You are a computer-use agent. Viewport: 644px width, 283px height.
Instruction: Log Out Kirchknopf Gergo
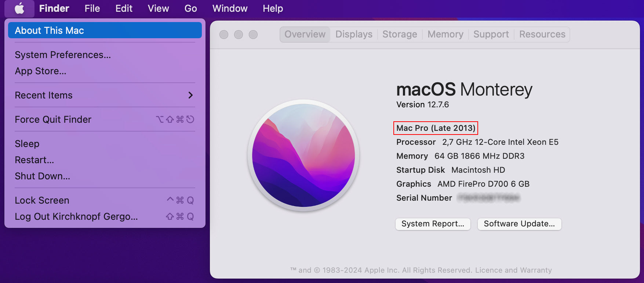pos(76,216)
